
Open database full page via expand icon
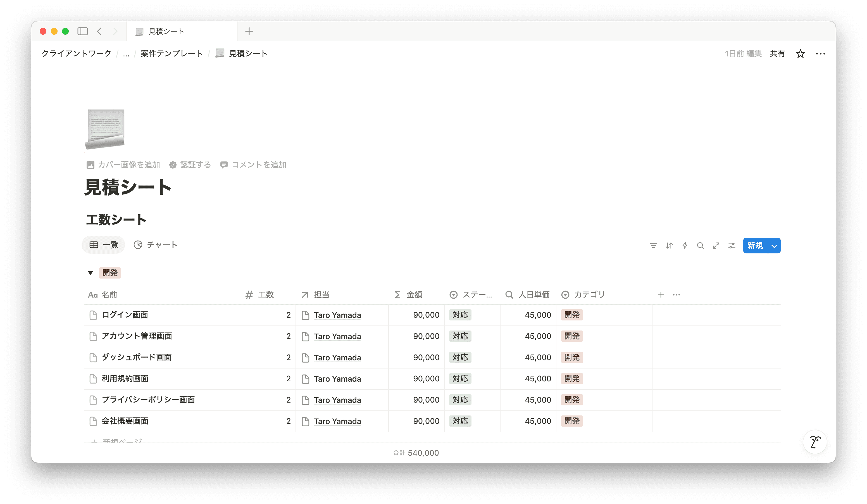(716, 246)
